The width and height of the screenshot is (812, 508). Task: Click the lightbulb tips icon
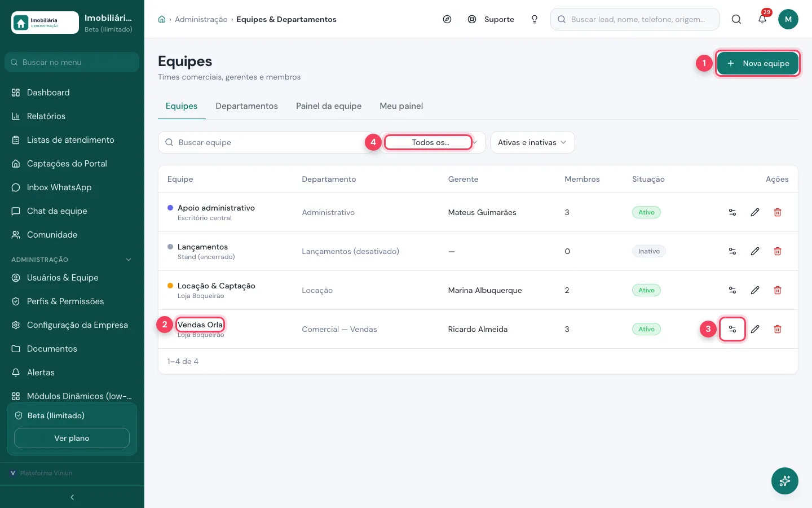point(535,19)
